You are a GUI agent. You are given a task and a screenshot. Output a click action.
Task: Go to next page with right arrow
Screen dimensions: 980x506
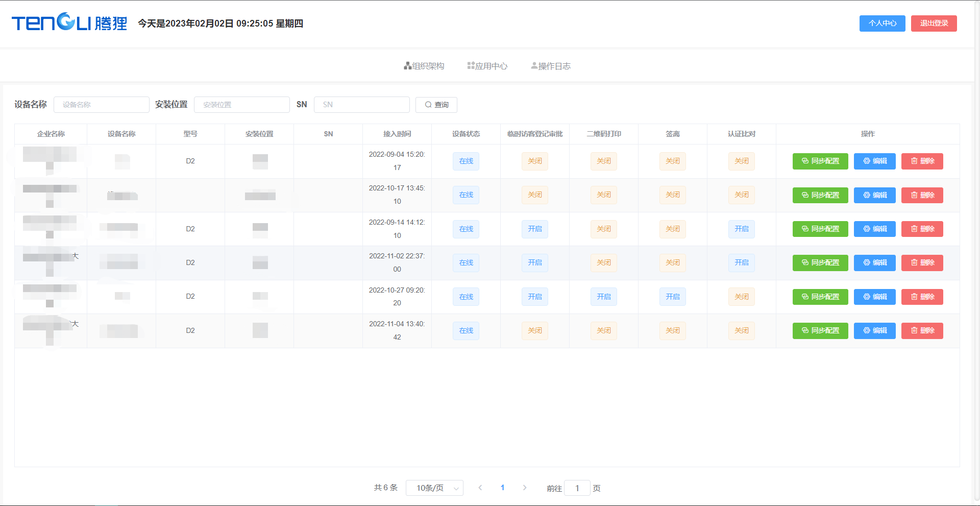click(x=525, y=488)
